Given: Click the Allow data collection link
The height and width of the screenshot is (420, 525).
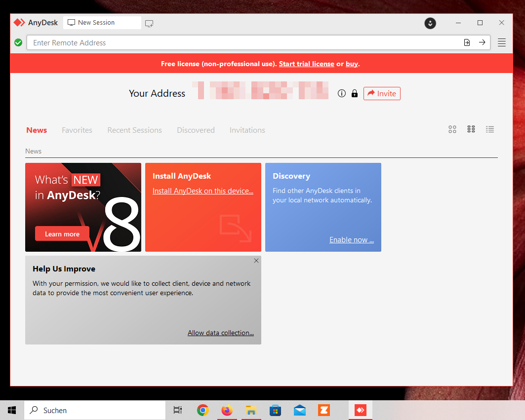Looking at the screenshot, I should [221, 333].
